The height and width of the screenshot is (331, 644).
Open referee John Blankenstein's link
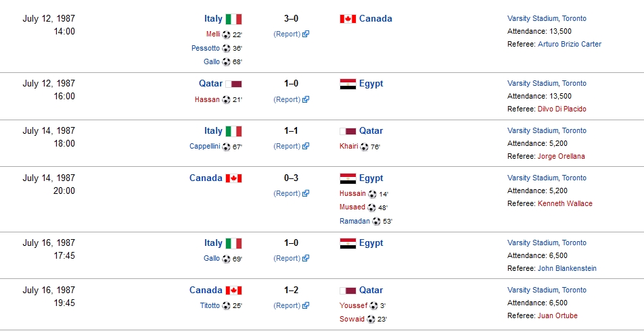pyautogui.click(x=567, y=269)
